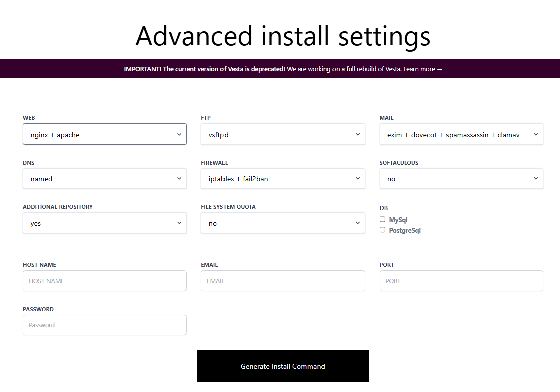
Task: Enable the MySql checkbox
Action: point(382,219)
